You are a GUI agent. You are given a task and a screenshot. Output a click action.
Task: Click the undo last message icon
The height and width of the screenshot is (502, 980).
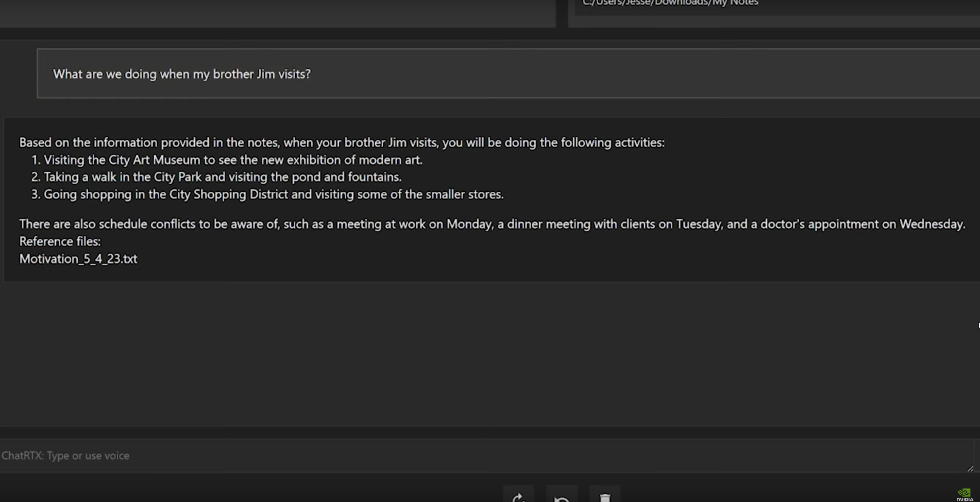(561, 497)
